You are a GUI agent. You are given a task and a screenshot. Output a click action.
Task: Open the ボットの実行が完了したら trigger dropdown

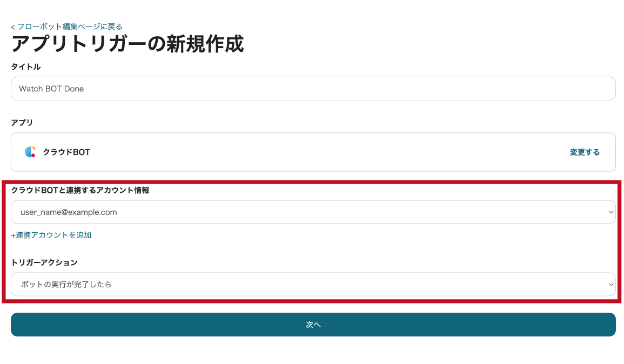pos(313,285)
